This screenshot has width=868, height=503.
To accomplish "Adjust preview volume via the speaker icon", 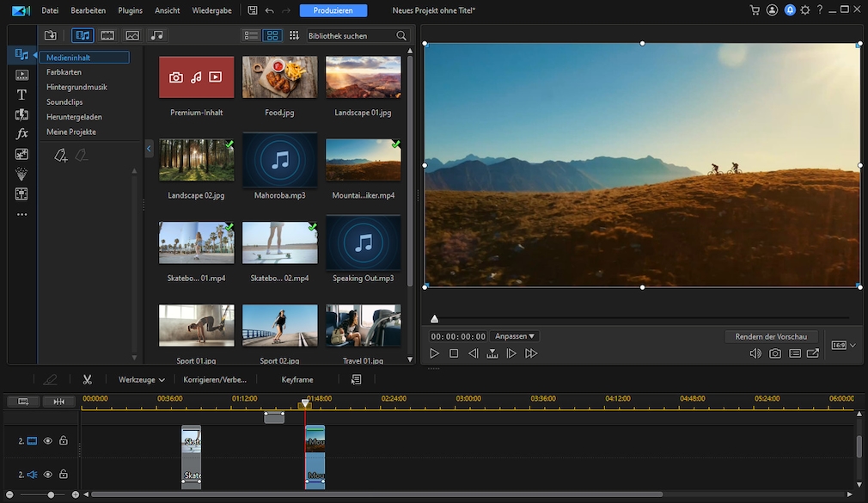I will tap(755, 353).
